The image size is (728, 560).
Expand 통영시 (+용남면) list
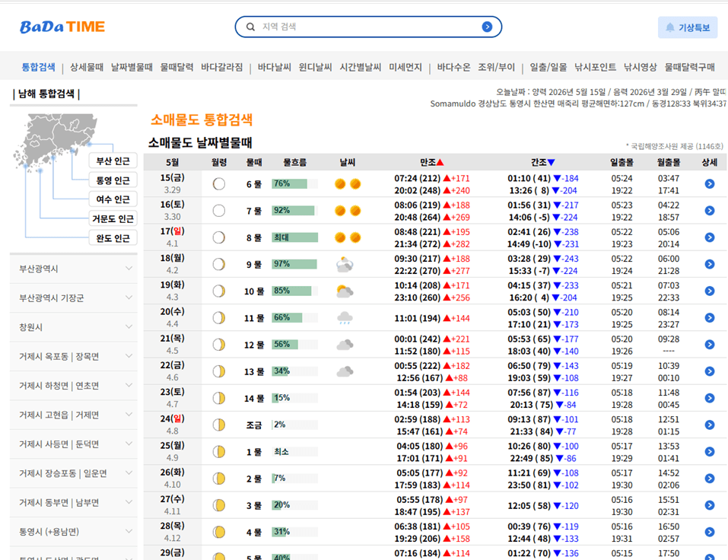click(x=73, y=532)
